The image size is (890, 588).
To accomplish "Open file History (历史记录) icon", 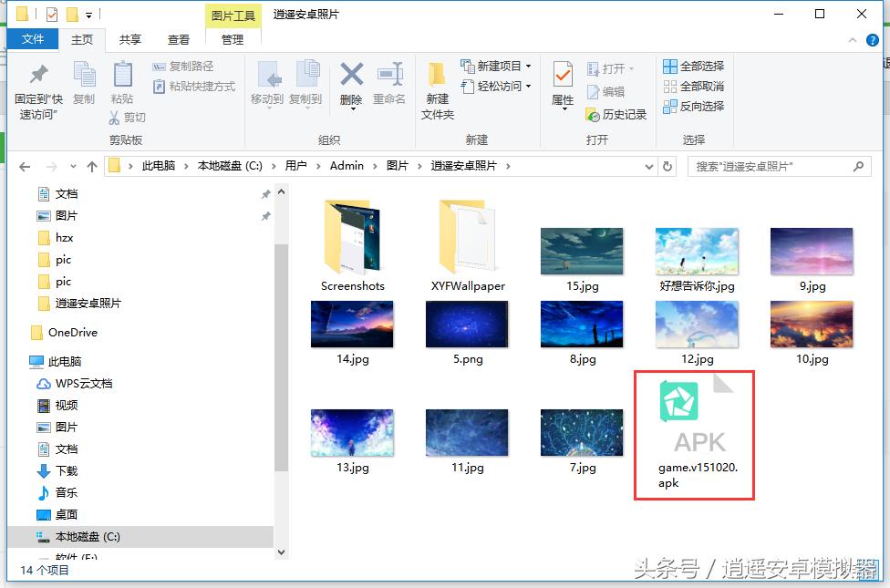I will (x=616, y=115).
